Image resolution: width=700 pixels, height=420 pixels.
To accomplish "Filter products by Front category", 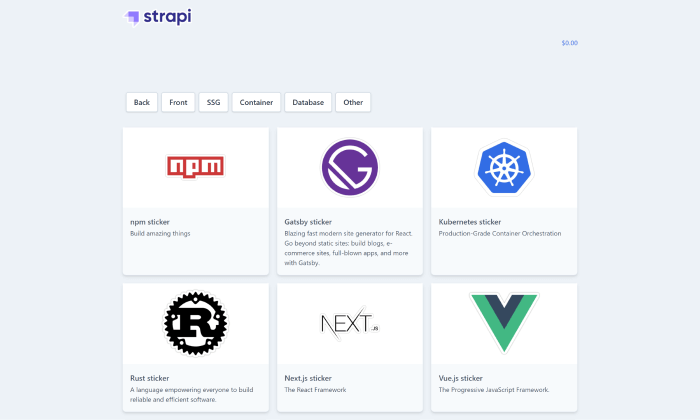I will coord(178,102).
